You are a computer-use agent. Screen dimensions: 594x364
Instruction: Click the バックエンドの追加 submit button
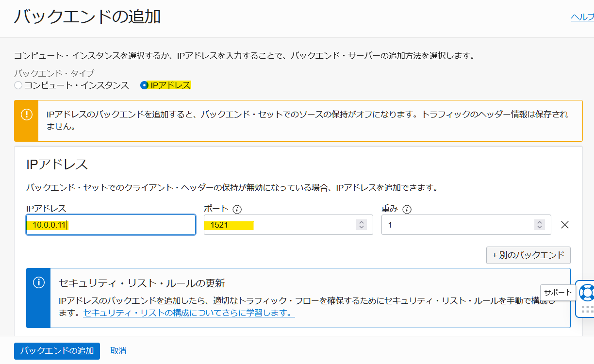57,351
